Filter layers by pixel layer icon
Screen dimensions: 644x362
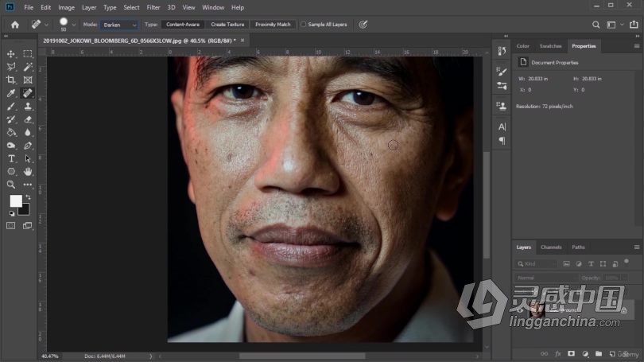point(566,264)
